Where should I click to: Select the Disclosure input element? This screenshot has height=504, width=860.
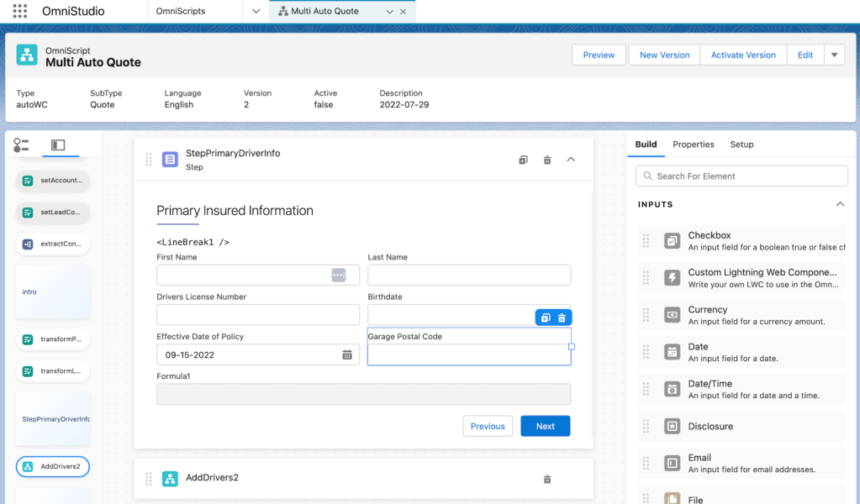(741, 426)
